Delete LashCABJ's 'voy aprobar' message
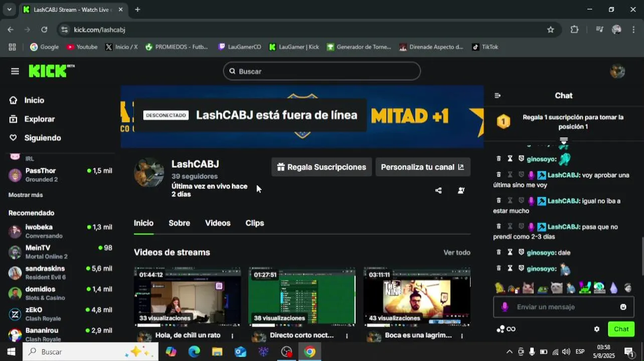Screen dimensions: 644x361 [499, 175]
